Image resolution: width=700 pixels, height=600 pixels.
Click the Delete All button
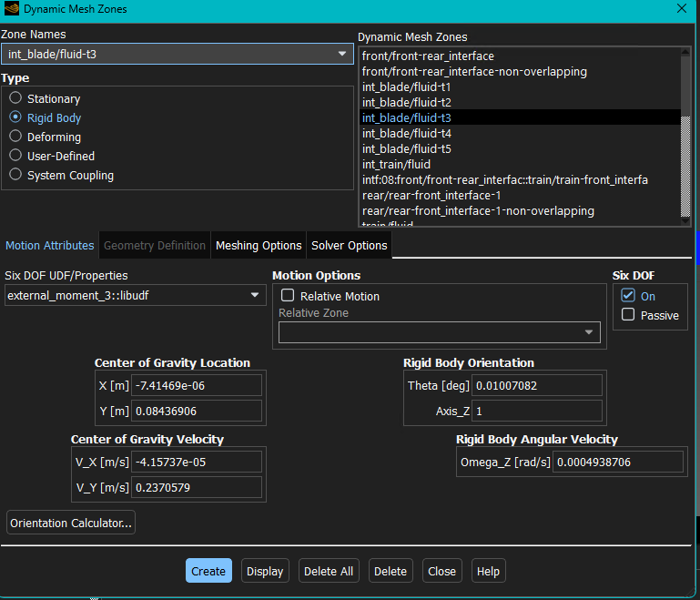point(328,571)
